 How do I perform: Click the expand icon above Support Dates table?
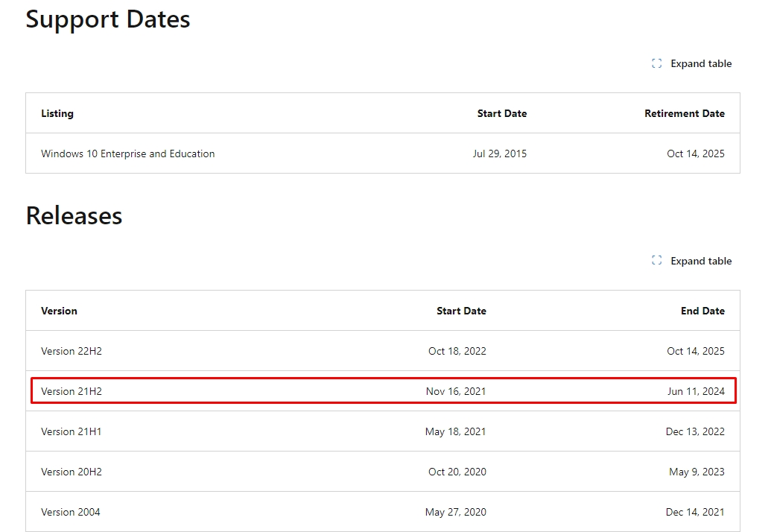[x=656, y=63]
